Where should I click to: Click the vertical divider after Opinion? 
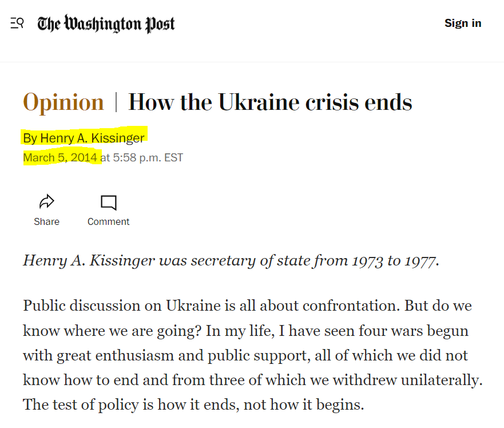coord(116,103)
